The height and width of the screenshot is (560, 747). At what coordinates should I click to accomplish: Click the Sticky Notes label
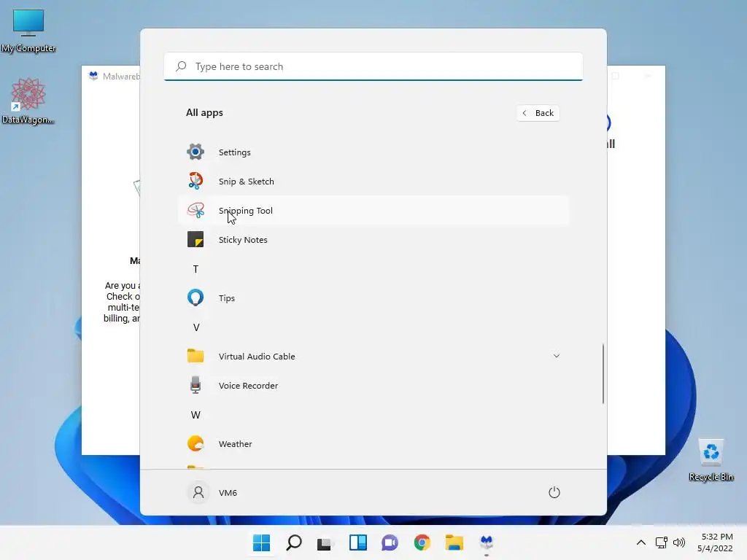243,239
